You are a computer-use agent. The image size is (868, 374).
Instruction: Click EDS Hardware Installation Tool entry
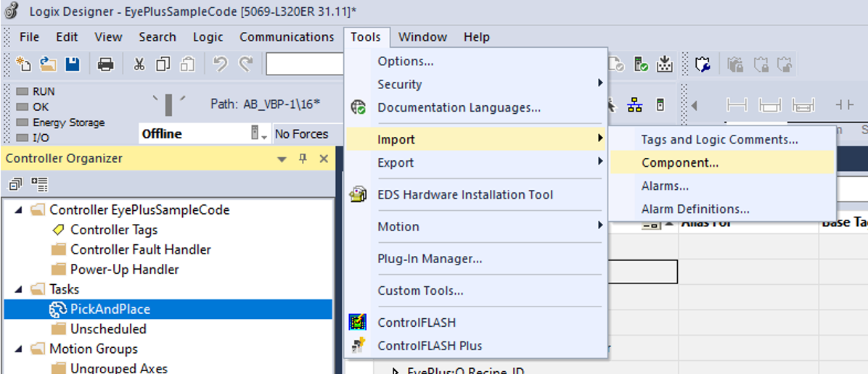465,195
